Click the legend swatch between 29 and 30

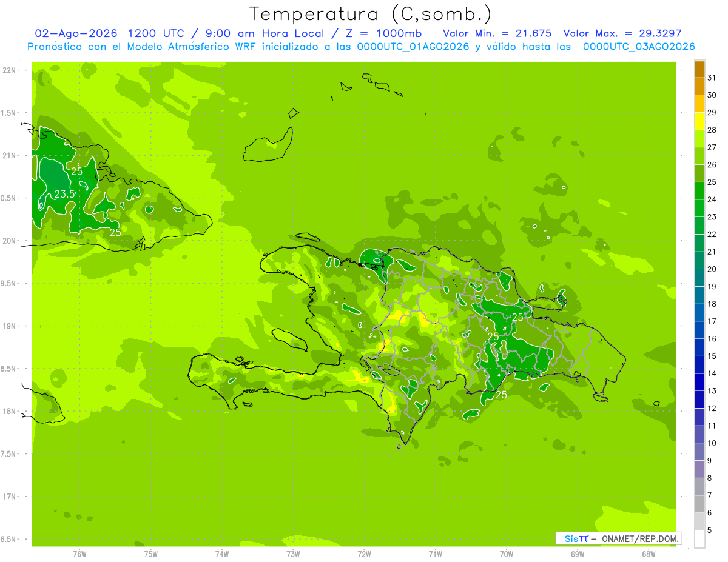click(x=699, y=104)
